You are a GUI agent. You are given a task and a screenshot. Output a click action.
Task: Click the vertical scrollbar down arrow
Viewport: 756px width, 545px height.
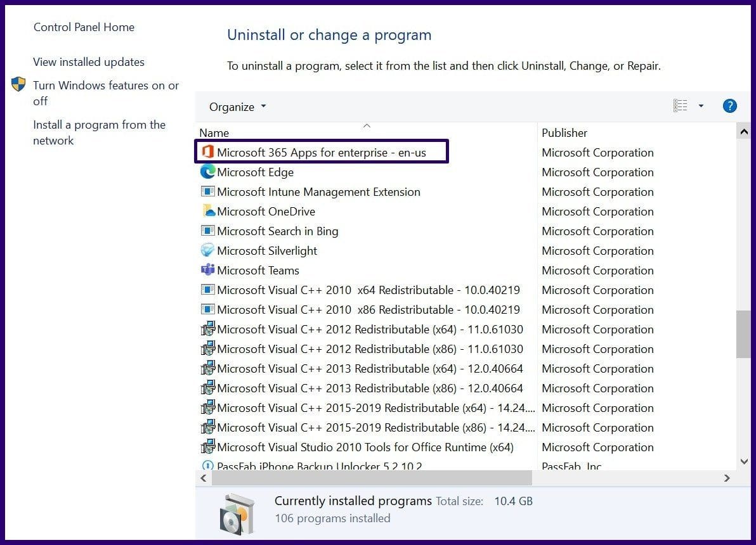pos(744,461)
